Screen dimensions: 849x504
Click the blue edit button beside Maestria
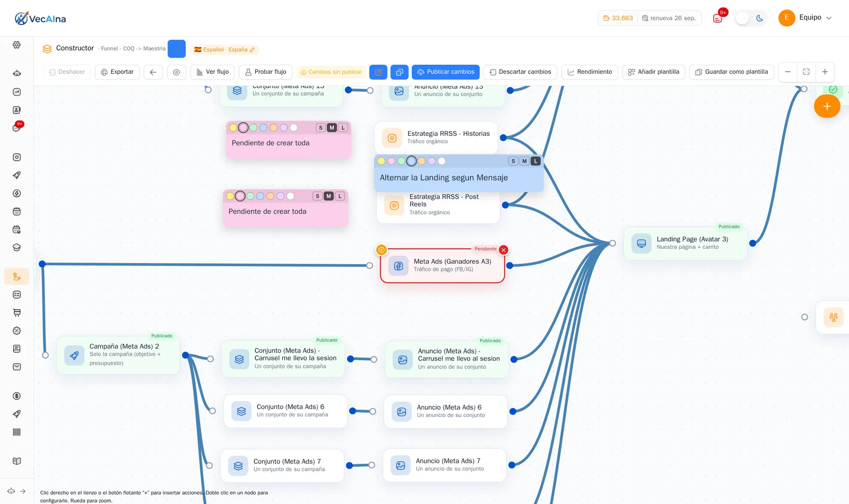click(x=177, y=49)
